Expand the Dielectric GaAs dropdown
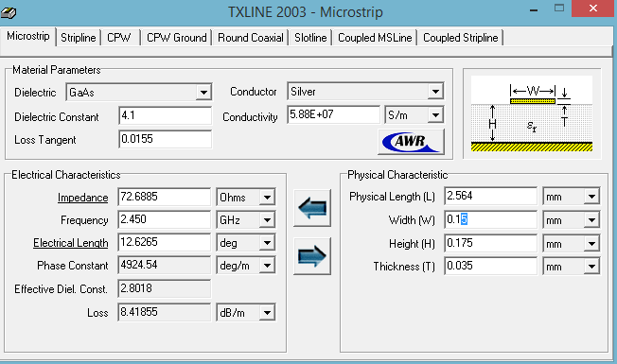The image size is (617, 364). coord(203,93)
